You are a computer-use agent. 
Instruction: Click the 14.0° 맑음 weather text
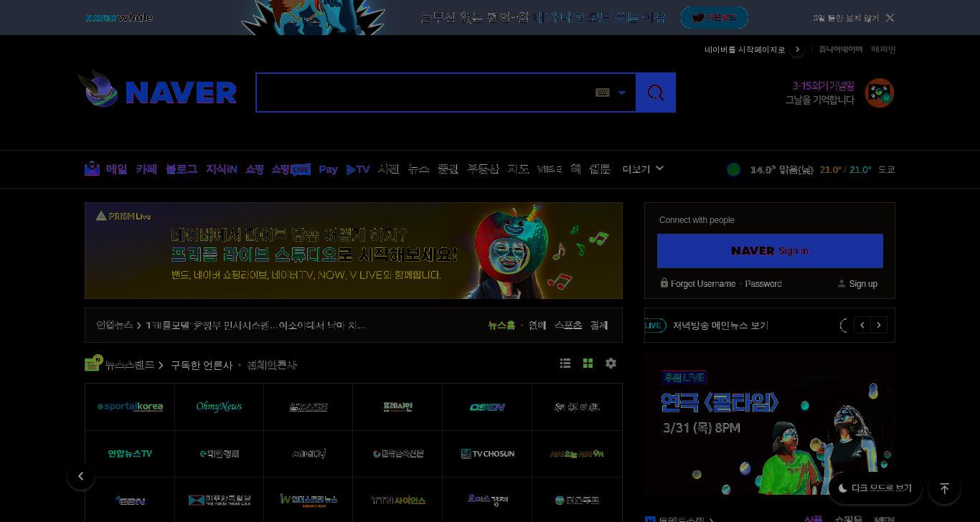[x=781, y=169]
